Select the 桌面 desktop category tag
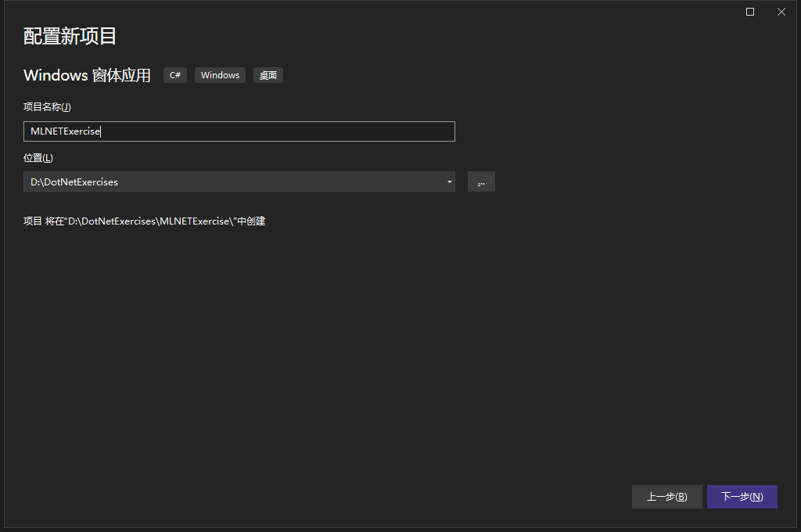This screenshot has height=532, width=801. (x=268, y=75)
